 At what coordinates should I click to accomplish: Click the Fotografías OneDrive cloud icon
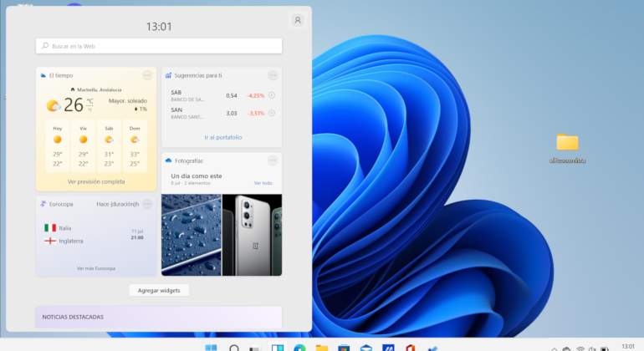[168, 161]
